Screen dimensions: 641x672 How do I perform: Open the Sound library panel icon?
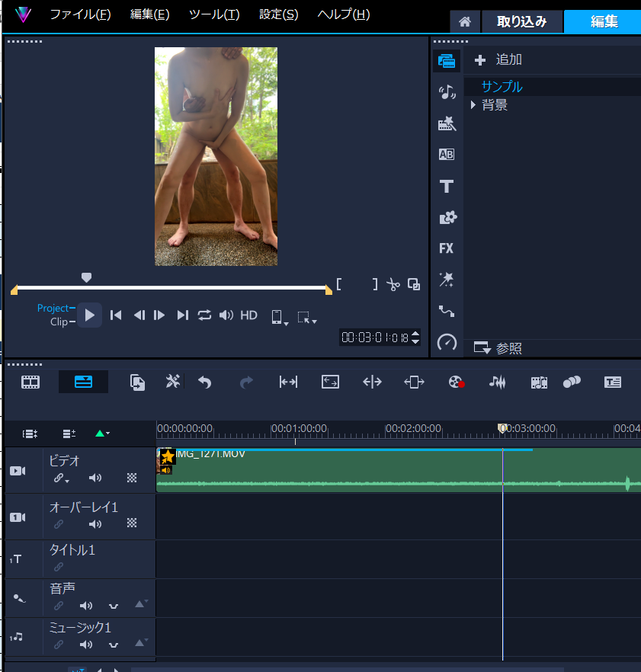click(447, 91)
